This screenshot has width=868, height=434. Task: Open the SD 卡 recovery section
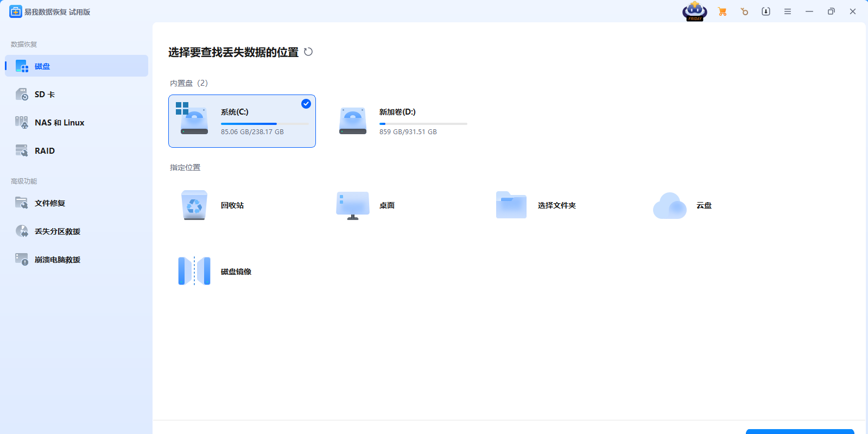tap(77, 94)
